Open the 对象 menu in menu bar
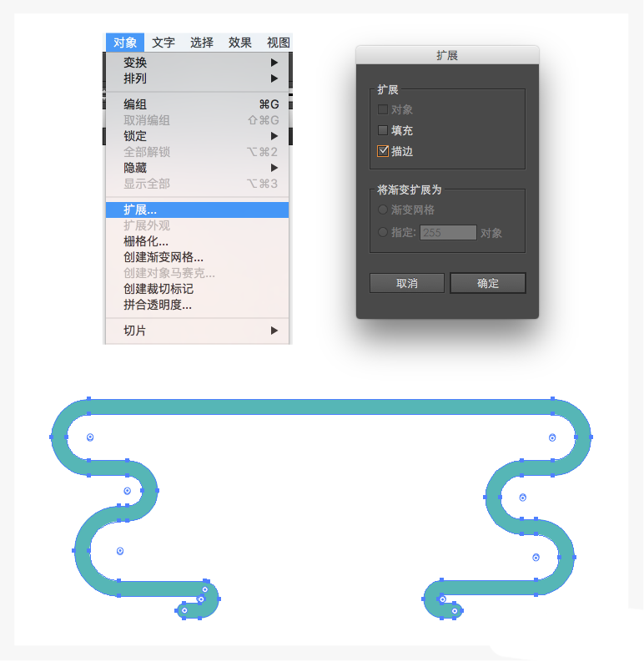Viewport: 644px width, 662px height. [125, 43]
